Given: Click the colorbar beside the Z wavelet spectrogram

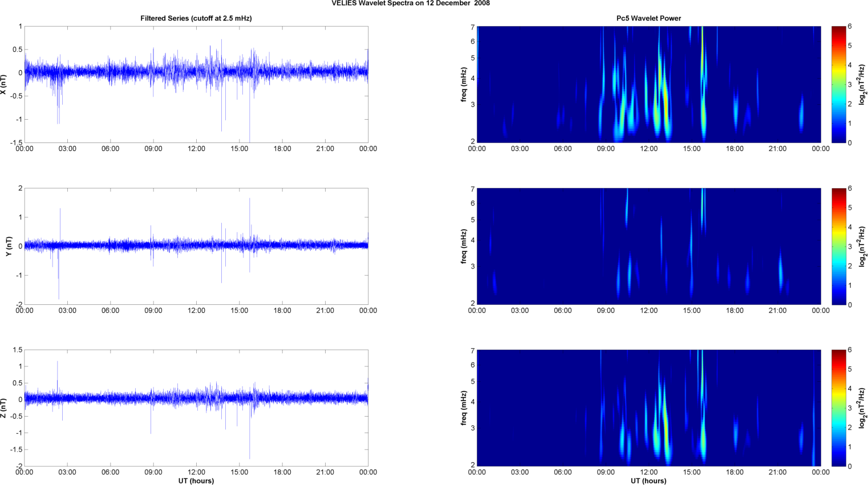Looking at the screenshot, I should click(x=838, y=408).
